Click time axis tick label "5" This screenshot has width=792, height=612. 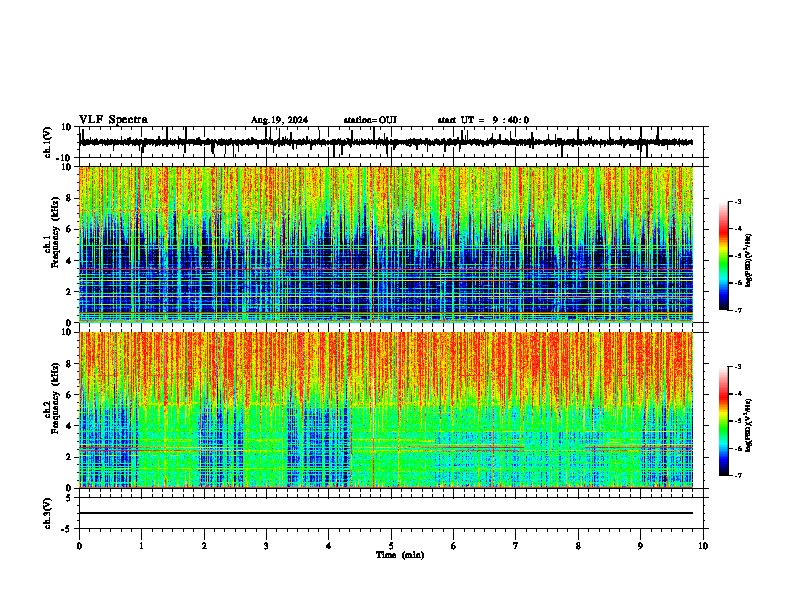tap(391, 546)
